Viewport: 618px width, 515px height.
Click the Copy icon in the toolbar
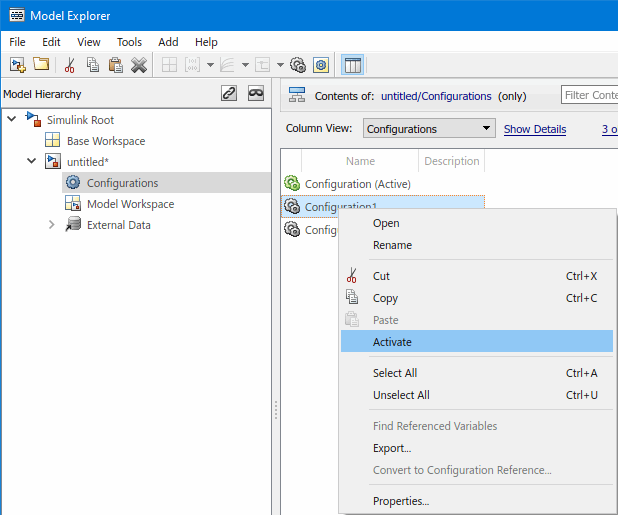(93, 65)
